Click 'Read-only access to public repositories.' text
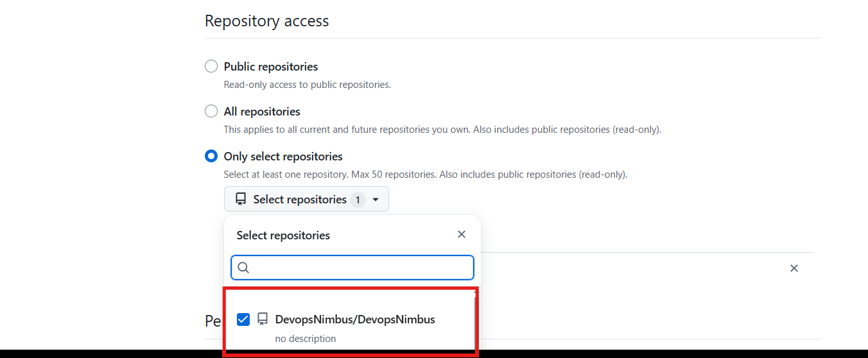This screenshot has width=868, height=358. click(x=308, y=84)
